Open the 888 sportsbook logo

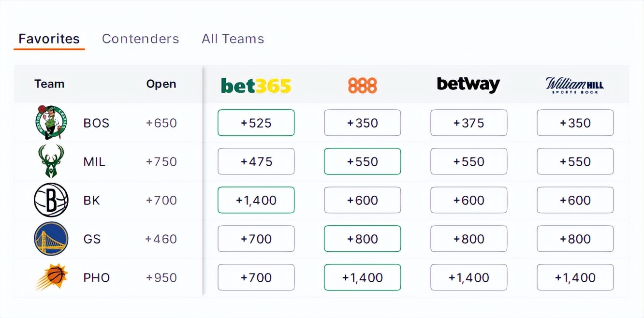(362, 86)
